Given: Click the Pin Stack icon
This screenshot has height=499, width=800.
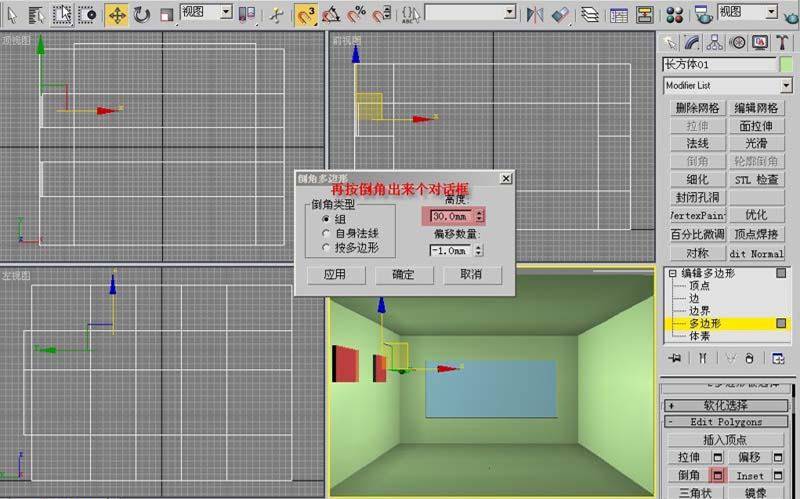Looking at the screenshot, I should [674, 358].
